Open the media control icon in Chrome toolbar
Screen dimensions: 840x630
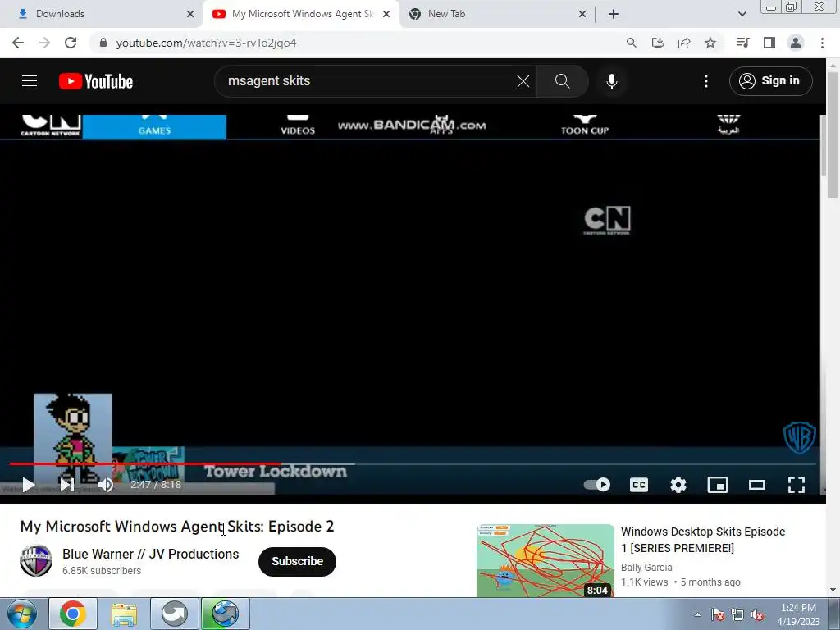tap(742, 43)
